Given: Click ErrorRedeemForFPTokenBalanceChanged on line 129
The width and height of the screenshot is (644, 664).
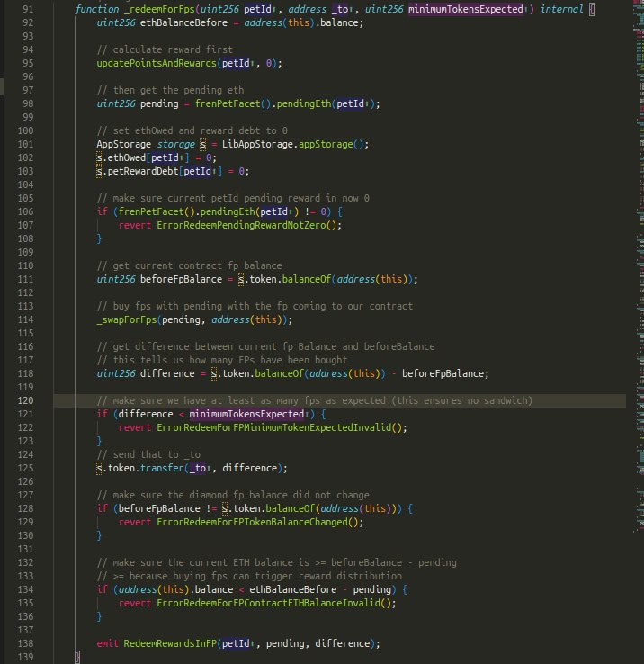Looking at the screenshot, I should click(x=252, y=522).
